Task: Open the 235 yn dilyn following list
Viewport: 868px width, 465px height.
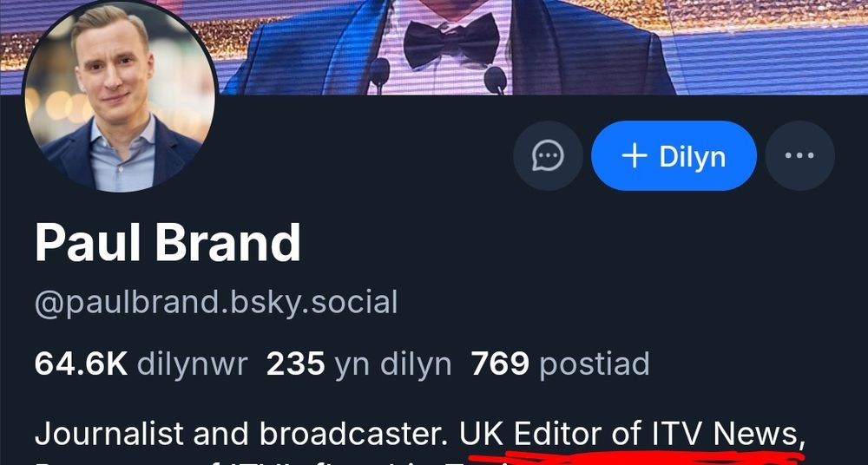Action: (358, 364)
